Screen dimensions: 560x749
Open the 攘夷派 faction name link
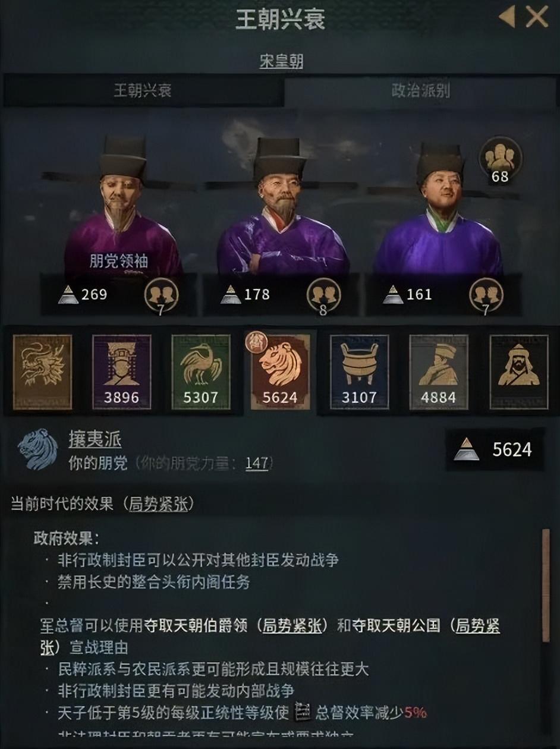point(95,439)
